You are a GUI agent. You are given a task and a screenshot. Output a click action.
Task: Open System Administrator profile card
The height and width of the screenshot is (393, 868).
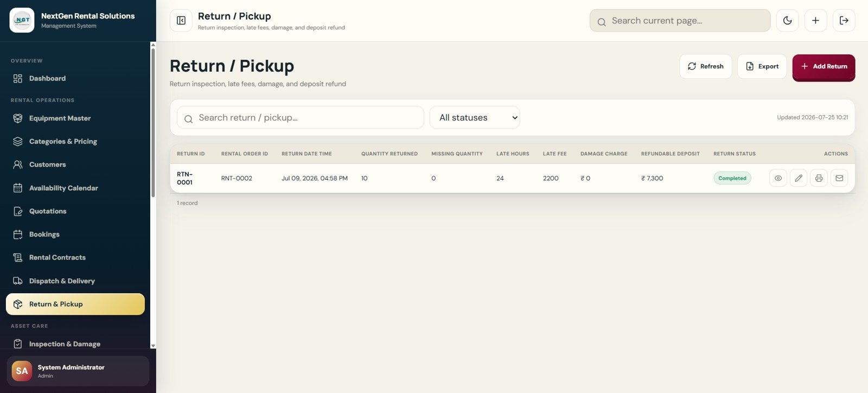(x=78, y=371)
